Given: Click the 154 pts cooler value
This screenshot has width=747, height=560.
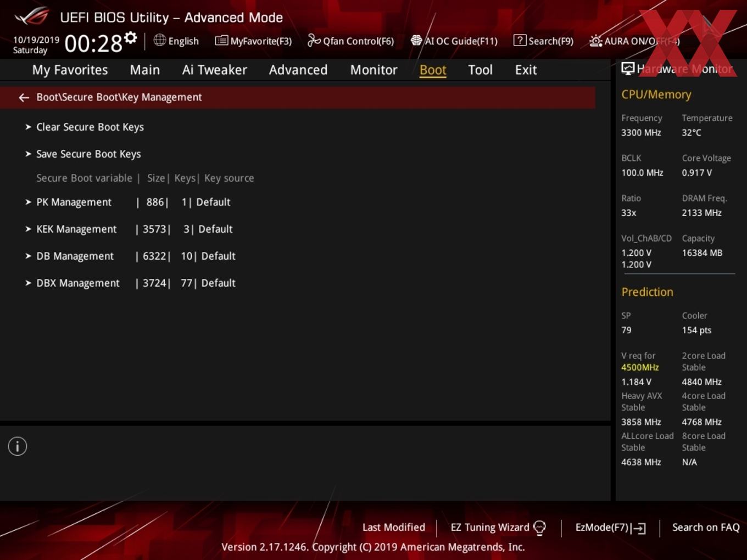Looking at the screenshot, I should pos(696,330).
